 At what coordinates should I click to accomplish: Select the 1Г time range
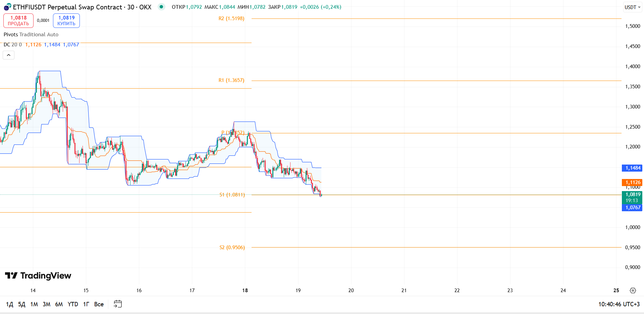pos(86,304)
